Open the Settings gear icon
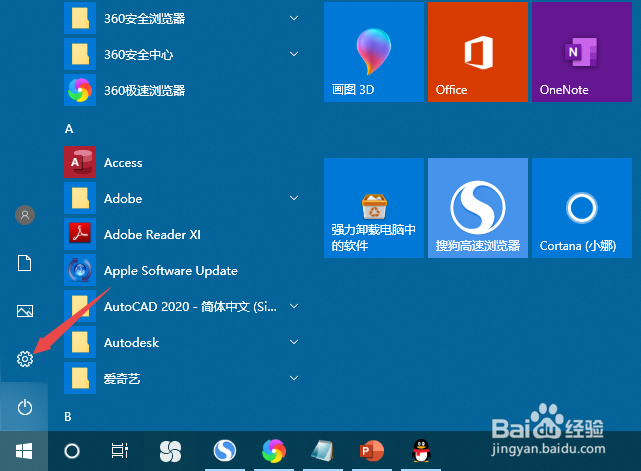641x471 pixels. pyautogui.click(x=25, y=359)
